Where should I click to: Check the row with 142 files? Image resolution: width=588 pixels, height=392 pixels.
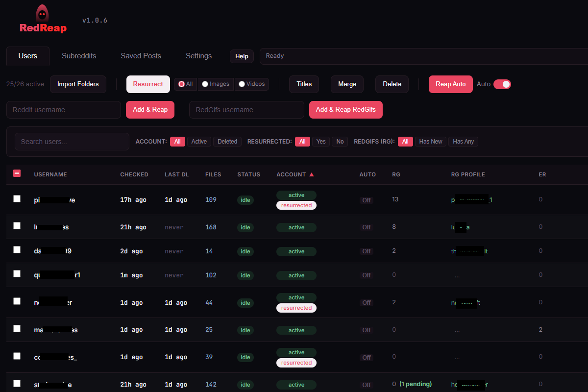pos(17,384)
